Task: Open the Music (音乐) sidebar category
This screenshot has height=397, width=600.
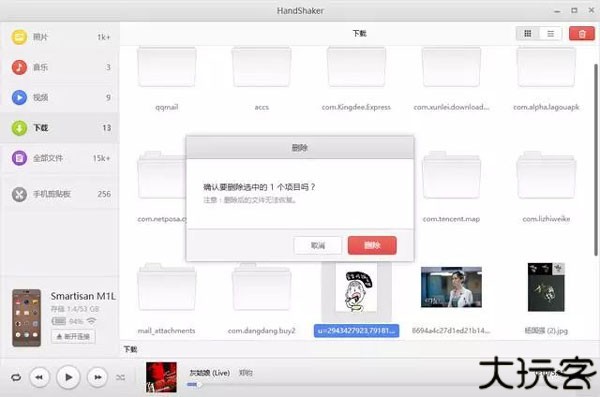Action: click(60, 67)
